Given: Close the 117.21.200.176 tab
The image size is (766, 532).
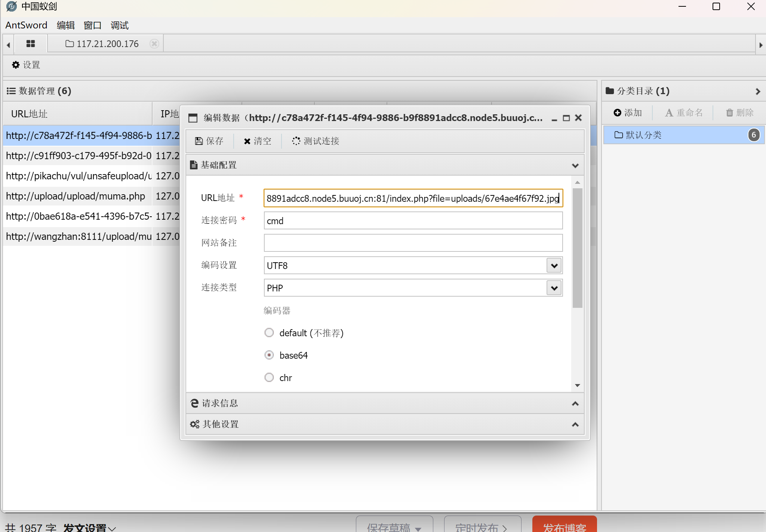Looking at the screenshot, I should coord(154,44).
